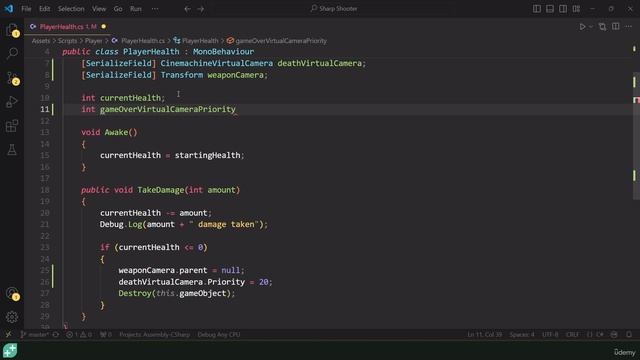640x360 pixels.
Task: Open the Accounts menu in activity bar
Action: click(x=12, y=293)
